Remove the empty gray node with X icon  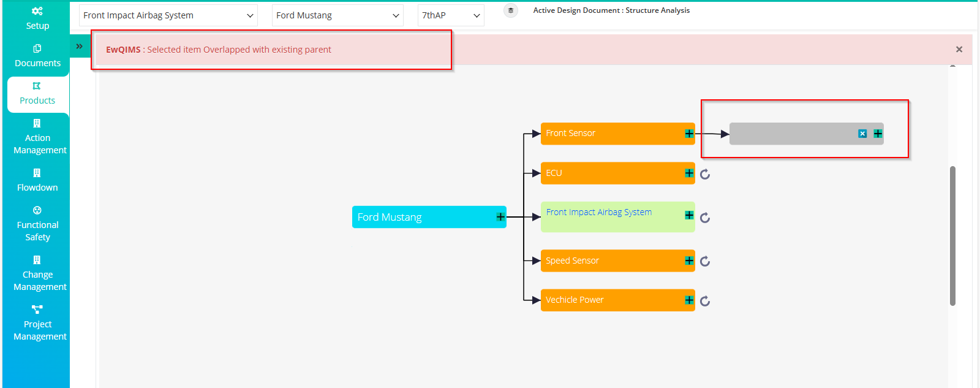point(862,134)
